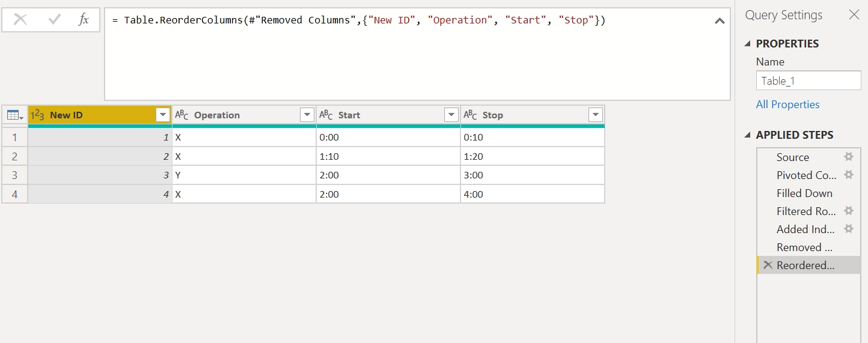Image resolution: width=868 pixels, height=343 pixels.
Task: Click the fx insert step icon
Action: pos(84,20)
